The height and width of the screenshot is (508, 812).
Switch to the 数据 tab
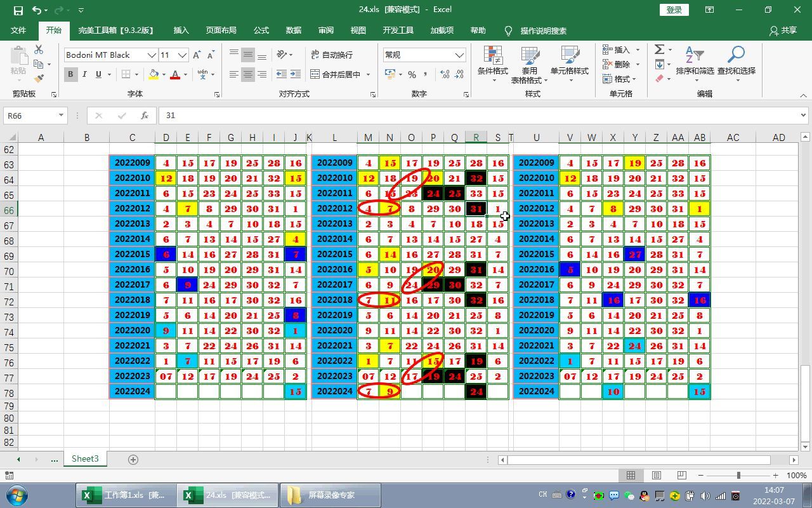coord(294,30)
